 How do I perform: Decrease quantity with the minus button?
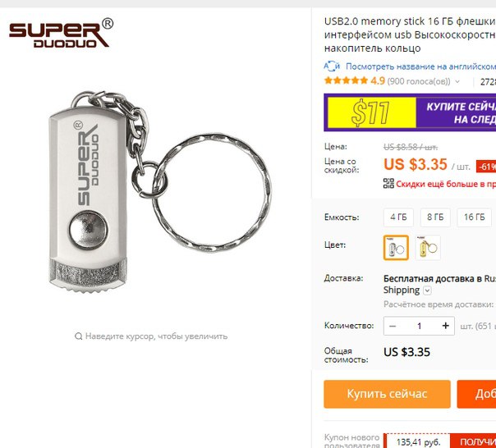[393, 326]
